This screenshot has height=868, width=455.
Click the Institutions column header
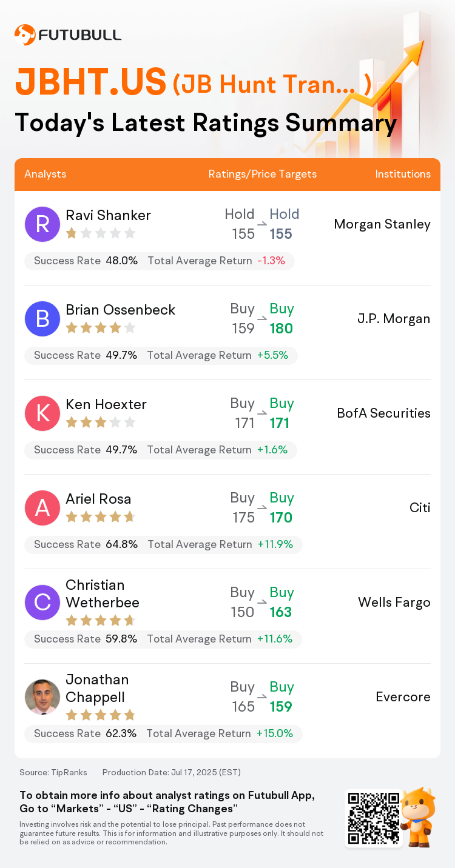coord(403,174)
